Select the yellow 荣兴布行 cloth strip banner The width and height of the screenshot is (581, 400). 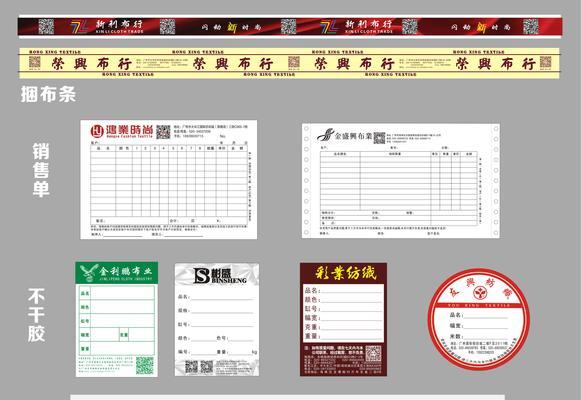pyautogui.click(x=289, y=63)
